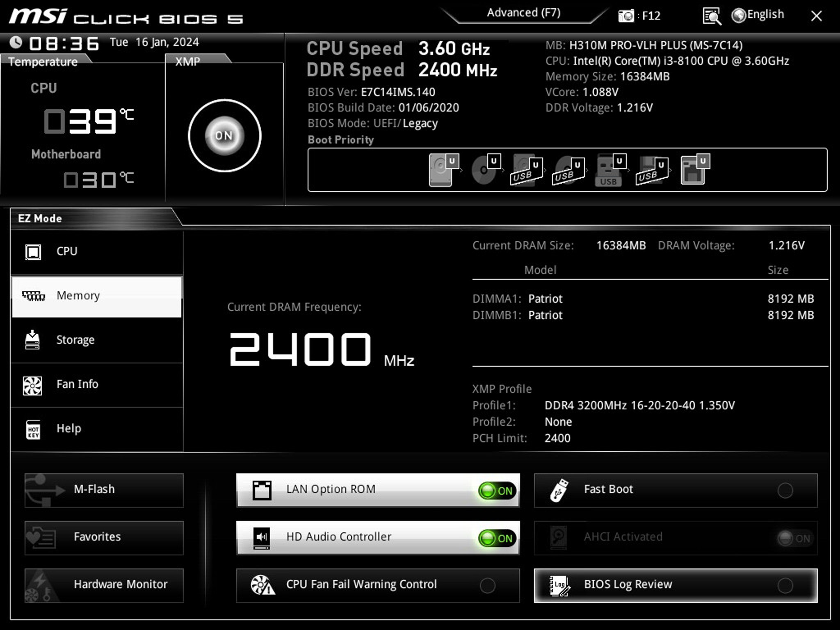This screenshot has height=630, width=840.
Task: Click the Size column header
Action: coord(778,270)
